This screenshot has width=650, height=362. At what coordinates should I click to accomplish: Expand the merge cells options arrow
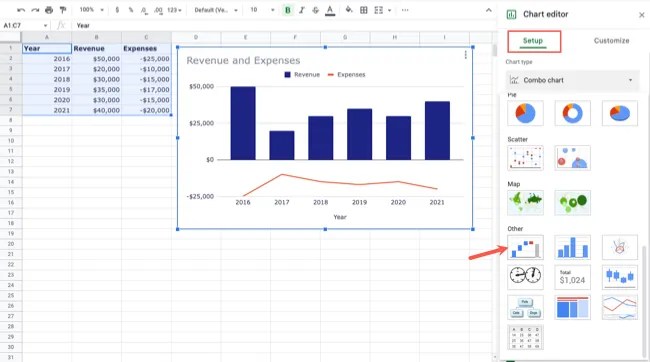[x=389, y=10]
